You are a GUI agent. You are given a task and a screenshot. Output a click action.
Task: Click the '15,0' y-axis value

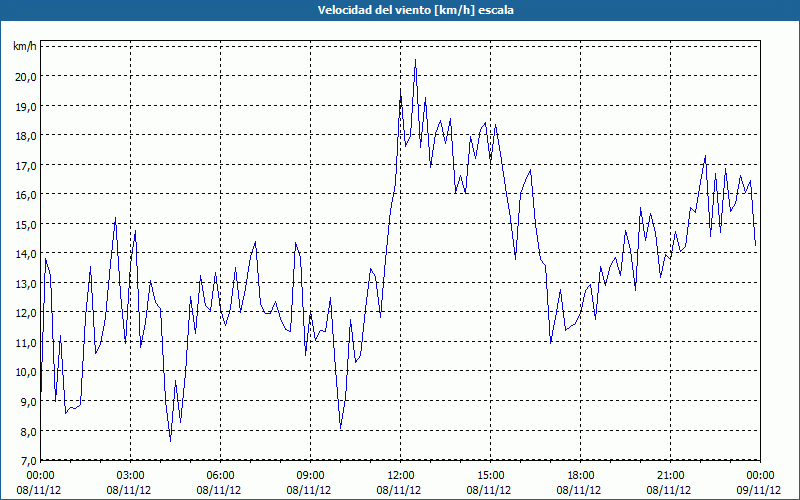pyautogui.click(x=26, y=224)
